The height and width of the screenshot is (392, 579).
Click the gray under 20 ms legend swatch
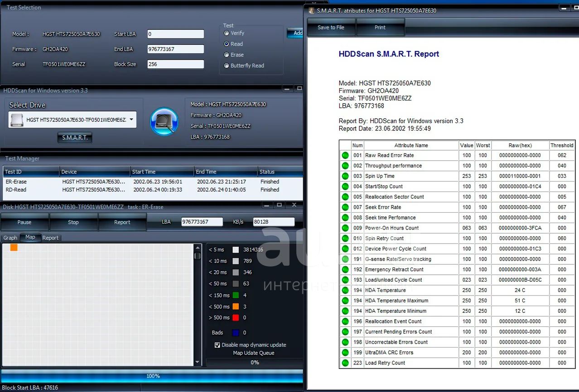[236, 272]
